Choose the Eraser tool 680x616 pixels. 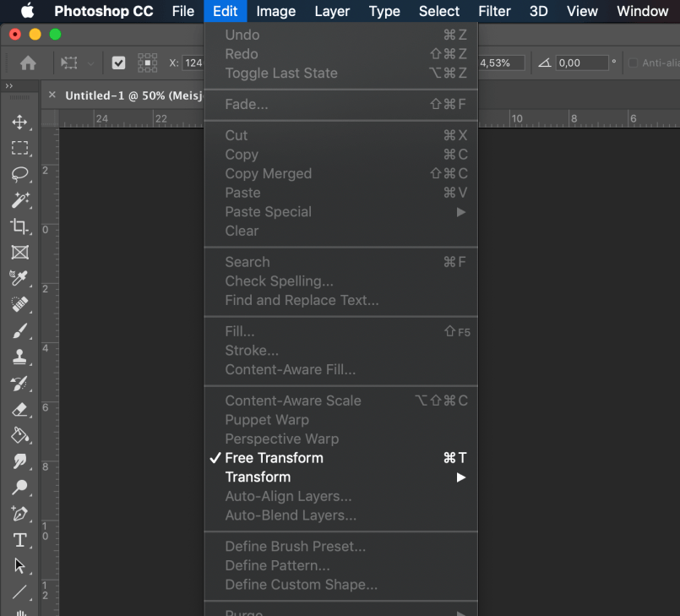point(19,409)
